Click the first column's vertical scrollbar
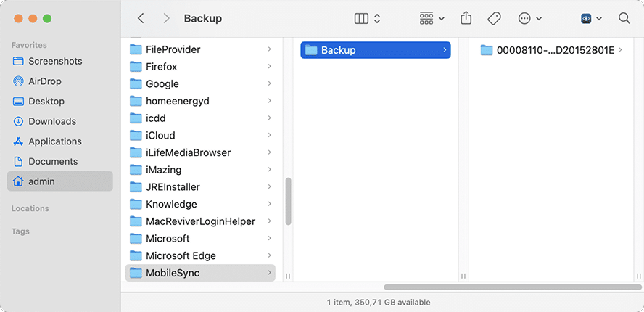644x312 pixels. pyautogui.click(x=288, y=201)
